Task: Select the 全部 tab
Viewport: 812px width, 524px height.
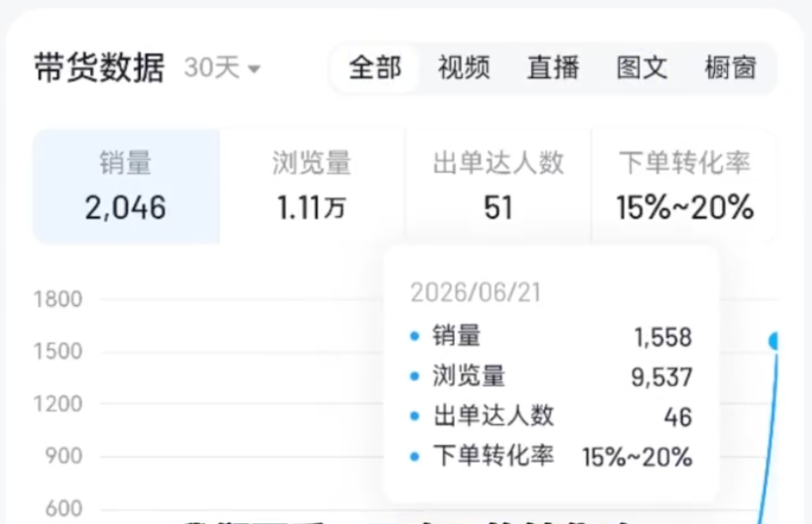Action: coord(375,67)
